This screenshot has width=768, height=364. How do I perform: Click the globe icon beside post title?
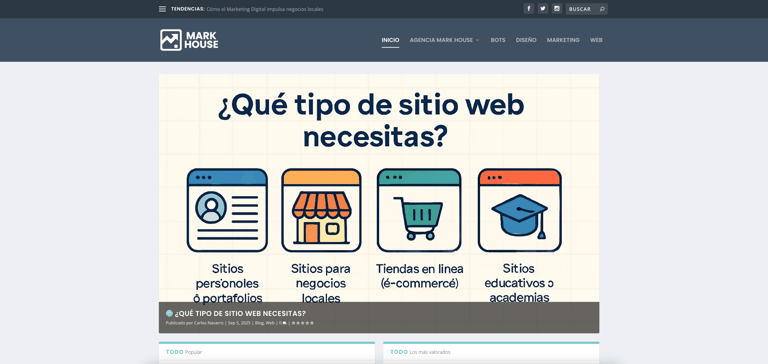pos(169,314)
